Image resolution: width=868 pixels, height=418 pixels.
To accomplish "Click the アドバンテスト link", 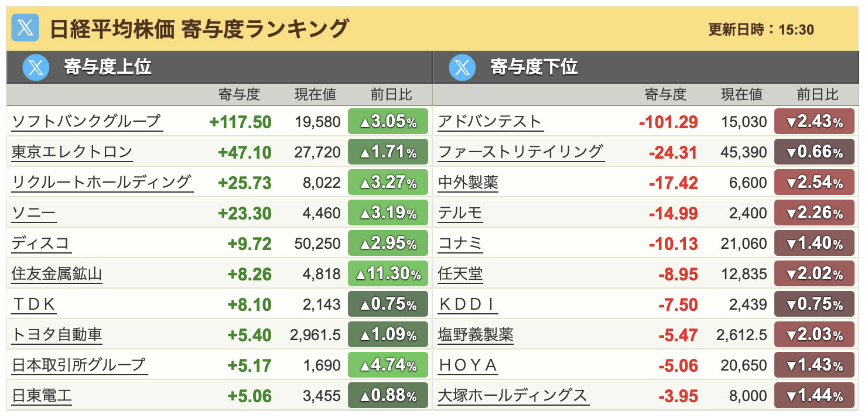I will click(x=490, y=121).
